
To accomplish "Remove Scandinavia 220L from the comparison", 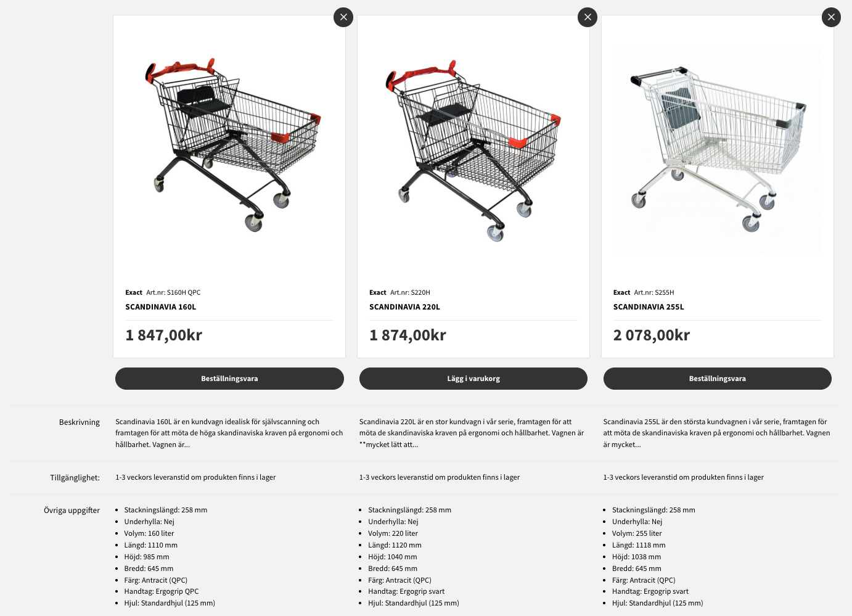I will point(588,17).
